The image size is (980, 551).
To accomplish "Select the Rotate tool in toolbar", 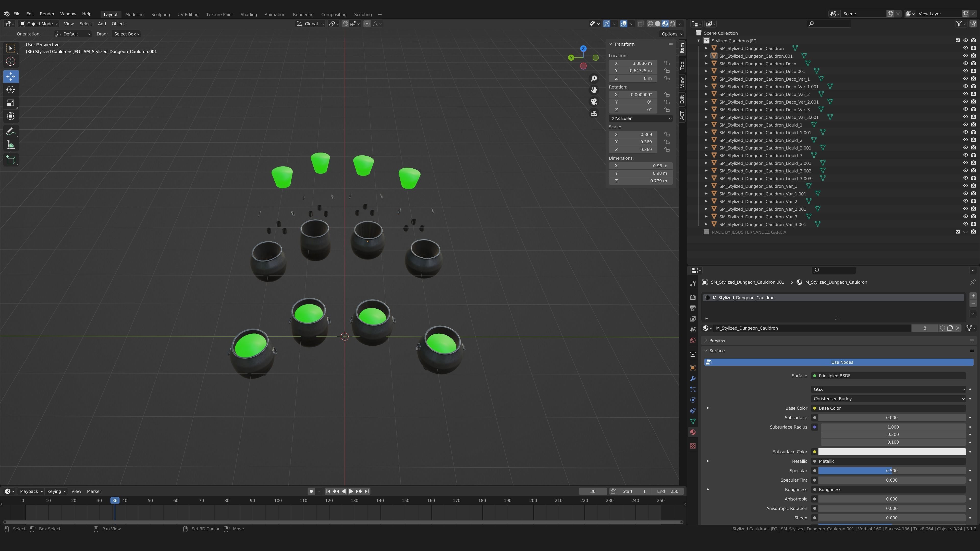I will (x=11, y=90).
